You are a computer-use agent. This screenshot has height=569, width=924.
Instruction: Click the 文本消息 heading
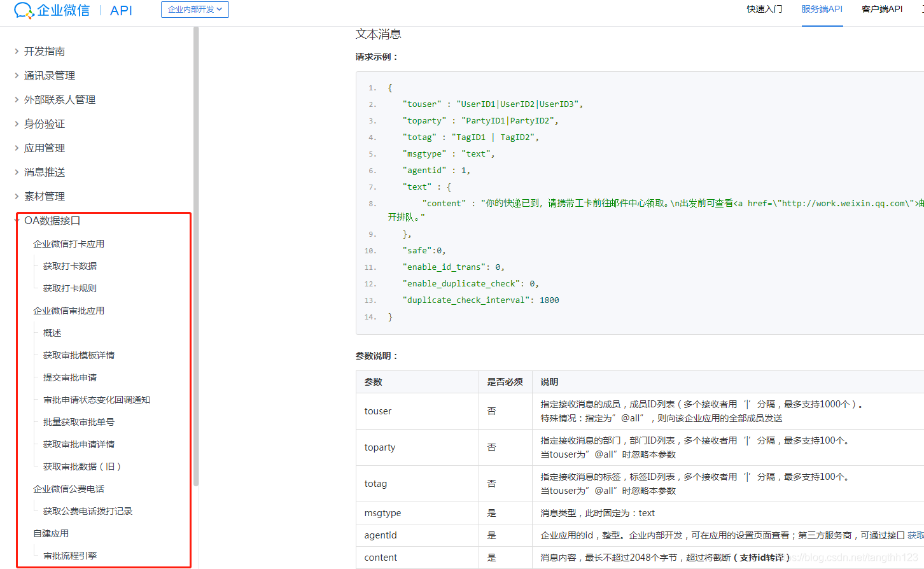[x=379, y=34]
